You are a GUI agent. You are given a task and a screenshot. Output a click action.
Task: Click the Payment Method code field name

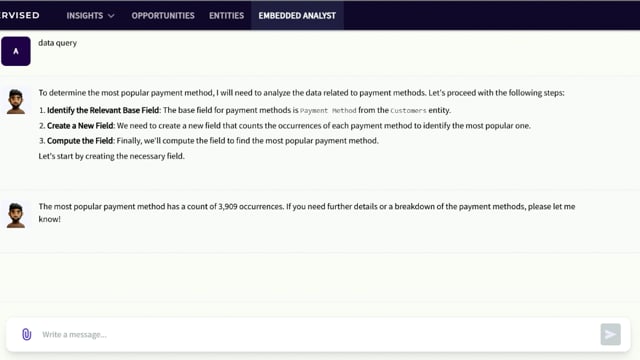click(328, 110)
